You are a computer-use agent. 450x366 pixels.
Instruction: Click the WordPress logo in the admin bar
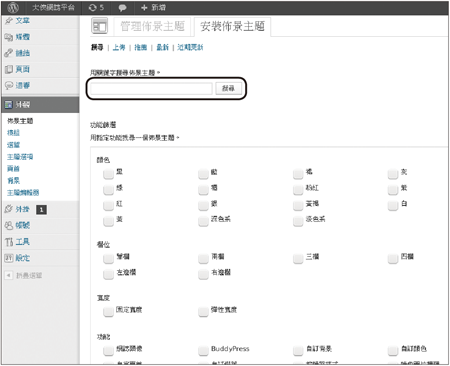[13, 7]
